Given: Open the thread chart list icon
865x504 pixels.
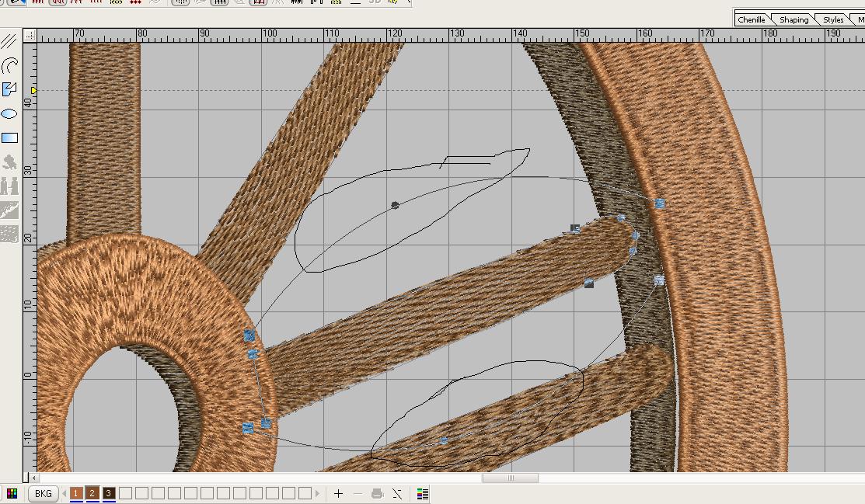Looking at the screenshot, I should point(423,493).
